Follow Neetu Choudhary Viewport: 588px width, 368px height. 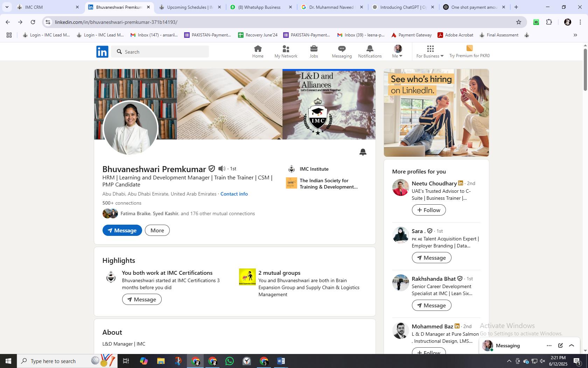tap(429, 210)
